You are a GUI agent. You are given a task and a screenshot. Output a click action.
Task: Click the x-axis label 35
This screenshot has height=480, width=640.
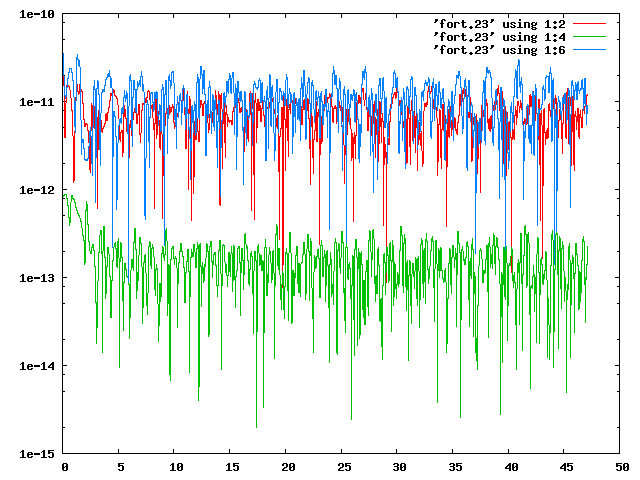456,467
